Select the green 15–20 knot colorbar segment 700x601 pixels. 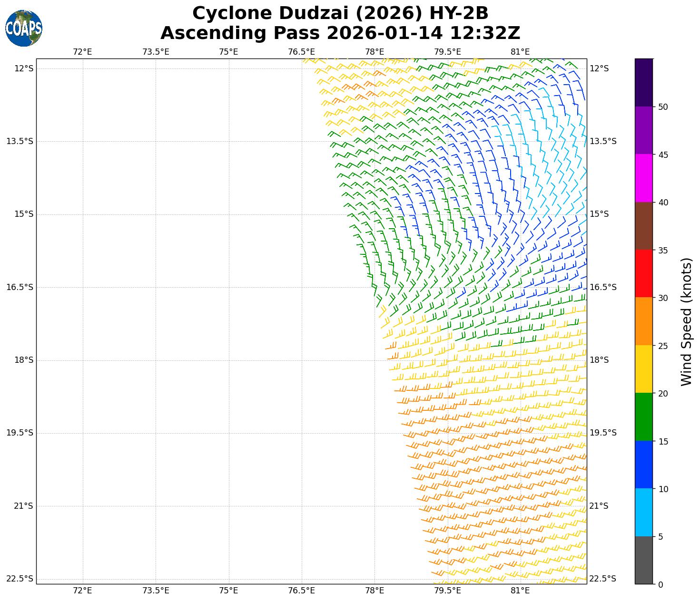click(x=644, y=417)
